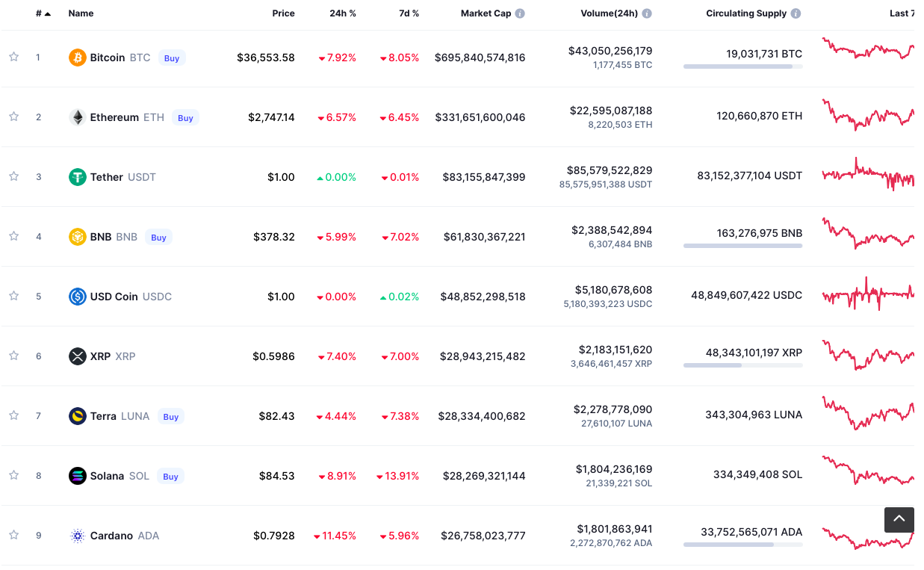The image size is (924, 570).
Task: Open USD Coin's 7-day sparkline chart
Action: tap(868, 294)
